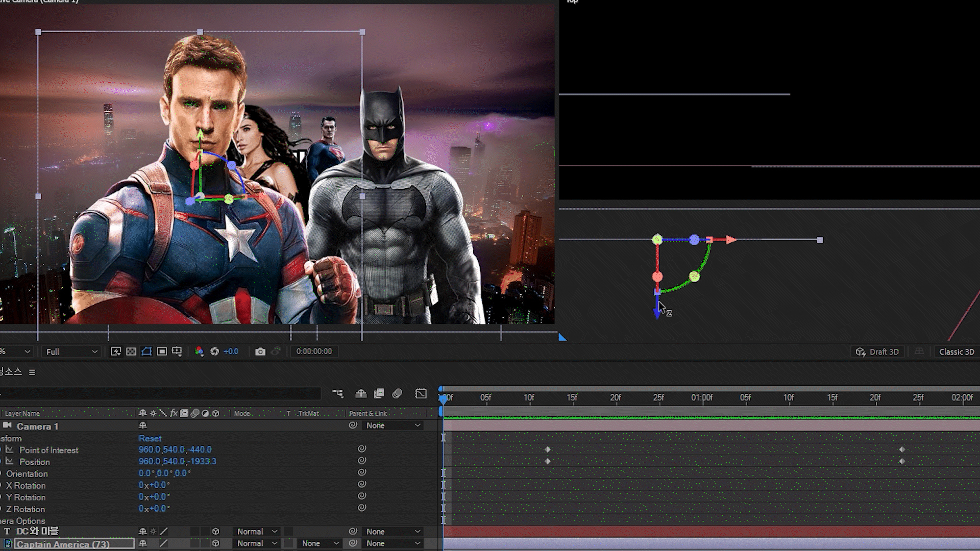Open the Show Channel color icon

click(199, 352)
